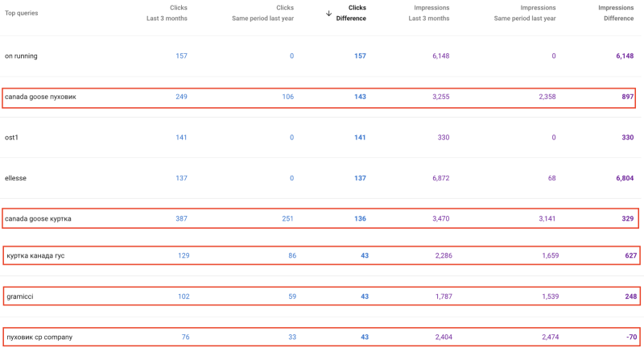The width and height of the screenshot is (644, 352).
Task: Open the 'canada goose куртка' query
Action: [38, 218]
